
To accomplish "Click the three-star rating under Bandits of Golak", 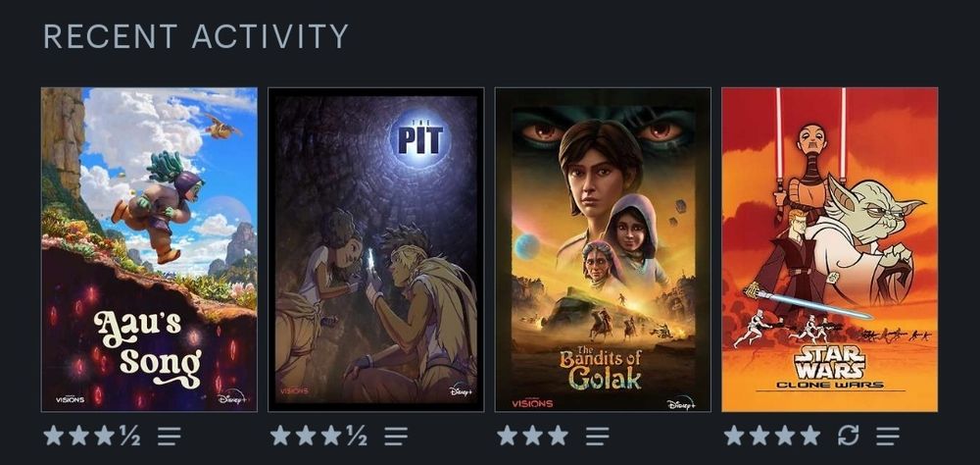I will pos(532,435).
